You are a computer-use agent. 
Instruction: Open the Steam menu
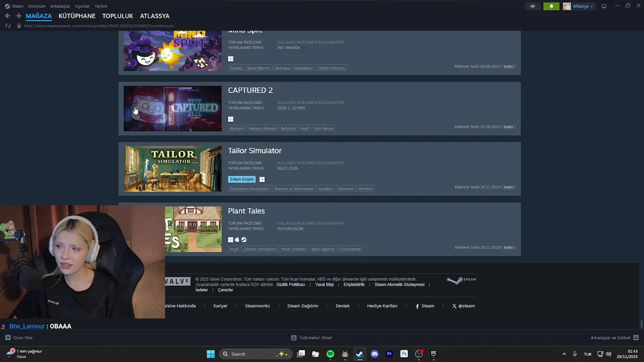[x=15, y=6]
